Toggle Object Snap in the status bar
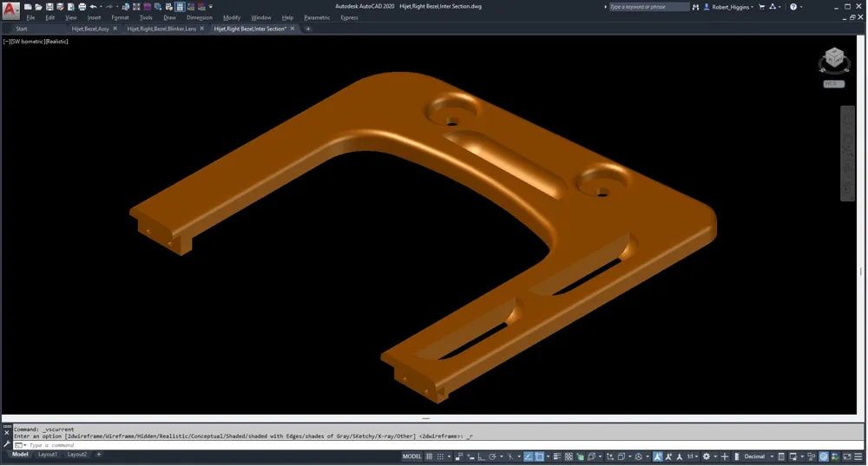Screen dimensions: 868x466 [539, 456]
